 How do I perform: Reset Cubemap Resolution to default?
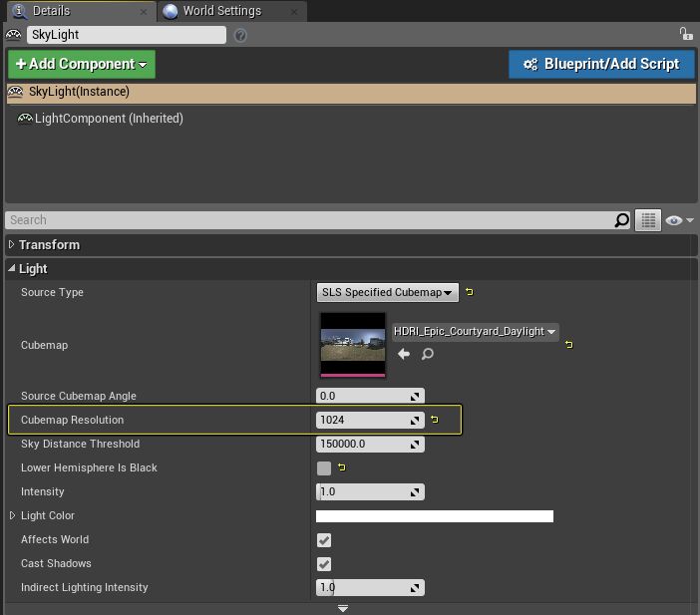tap(435, 421)
